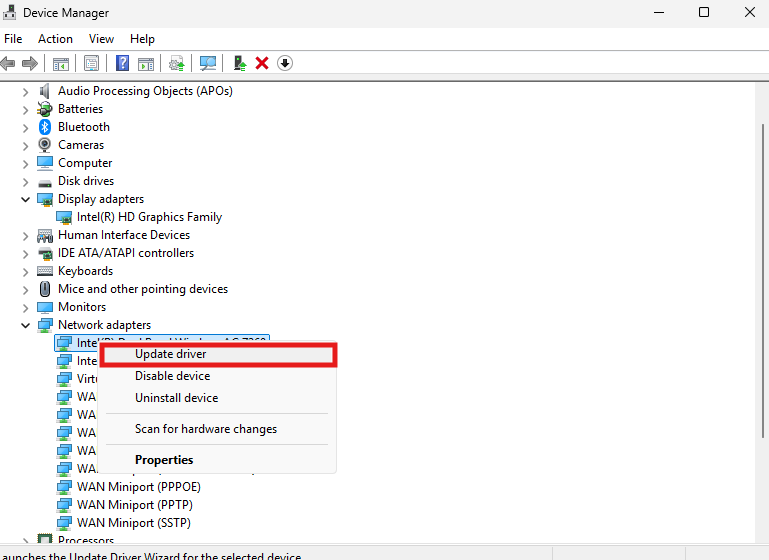The height and width of the screenshot is (560, 769).
Task: Open the View menu
Action: (x=101, y=39)
